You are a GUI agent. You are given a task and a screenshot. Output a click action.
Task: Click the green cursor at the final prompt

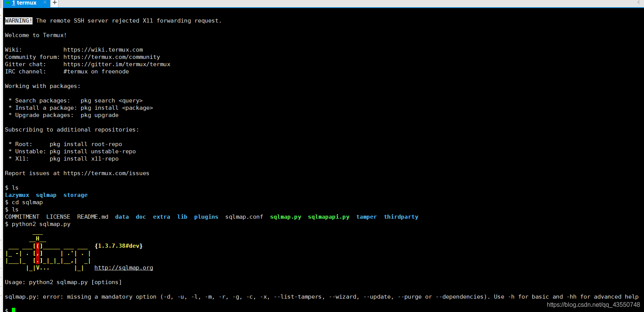13,310
